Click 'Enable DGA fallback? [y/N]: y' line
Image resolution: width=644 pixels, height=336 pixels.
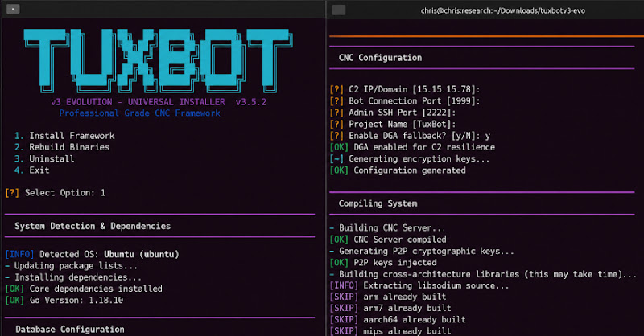(x=411, y=136)
